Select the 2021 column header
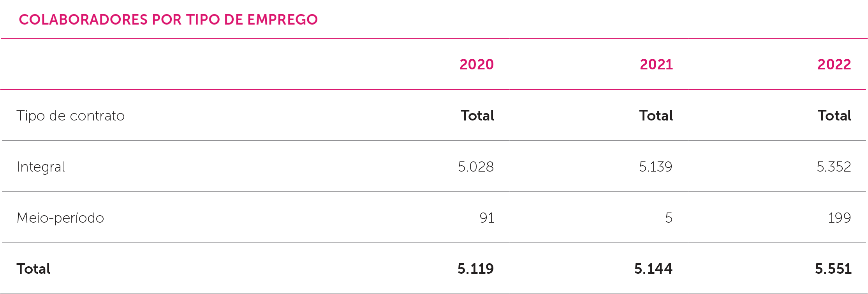 [656, 64]
